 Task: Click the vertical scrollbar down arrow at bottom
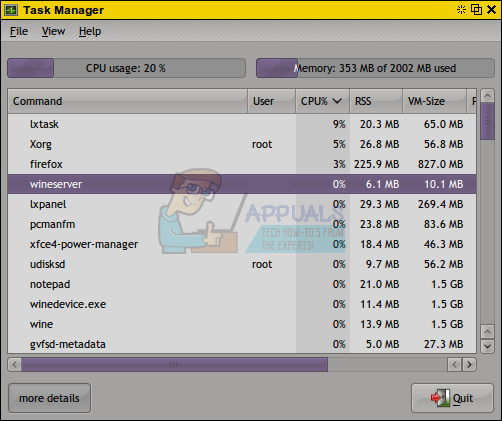point(487,346)
